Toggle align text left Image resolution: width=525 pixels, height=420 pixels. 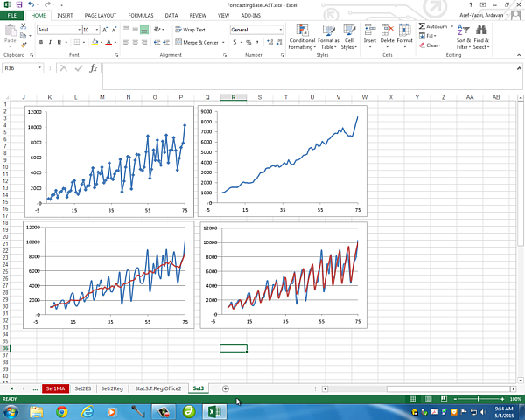pos(126,42)
